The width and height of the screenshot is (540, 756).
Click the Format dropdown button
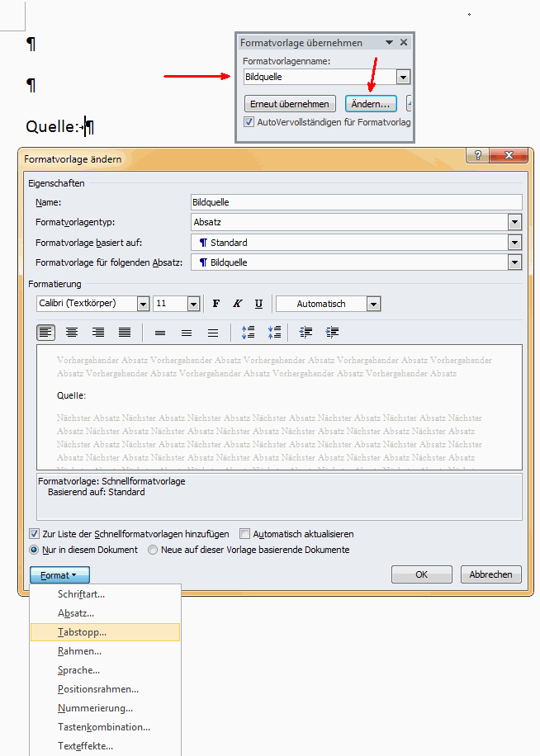pos(59,575)
